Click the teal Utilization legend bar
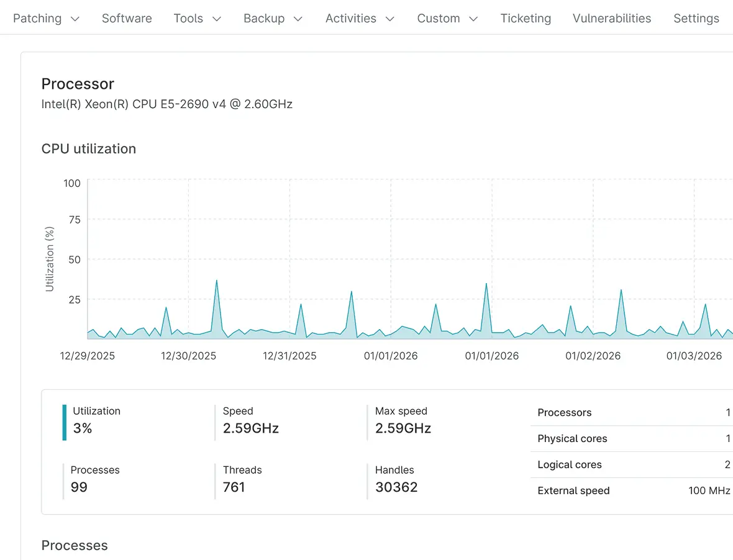This screenshot has width=733, height=560. [x=65, y=422]
